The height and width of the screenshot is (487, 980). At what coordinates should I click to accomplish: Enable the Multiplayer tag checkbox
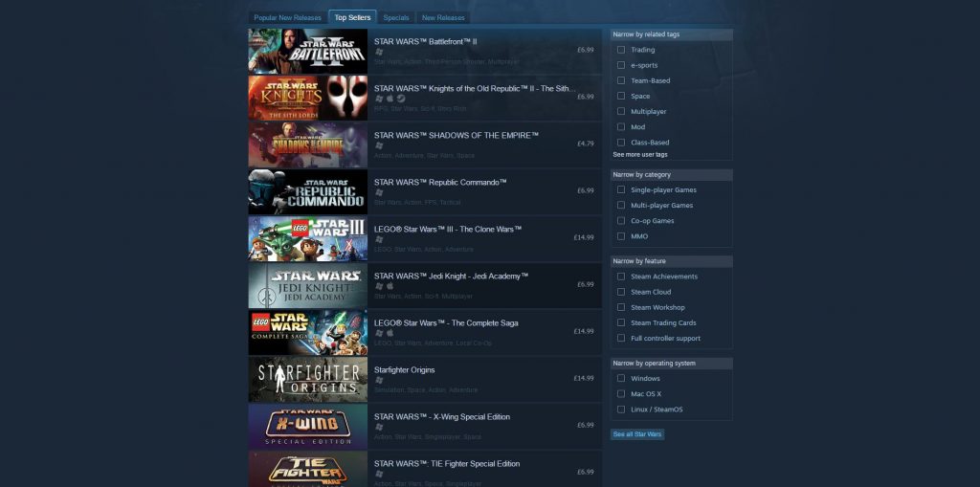click(x=621, y=111)
